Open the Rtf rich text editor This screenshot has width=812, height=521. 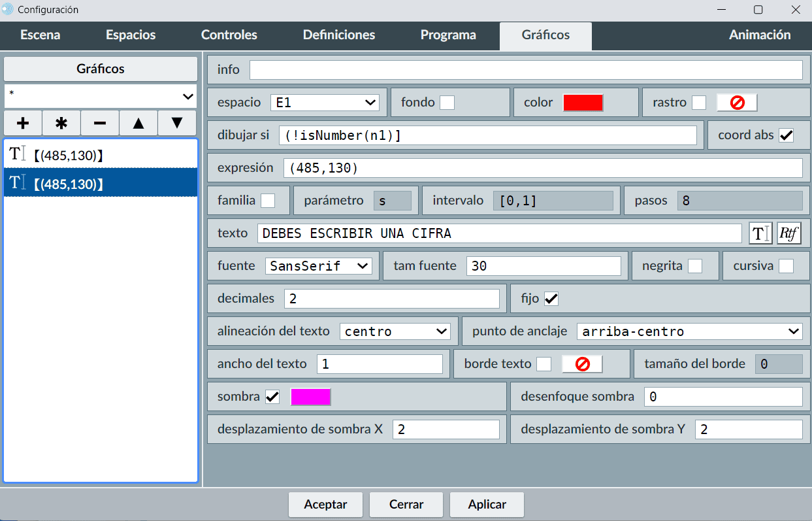(789, 233)
